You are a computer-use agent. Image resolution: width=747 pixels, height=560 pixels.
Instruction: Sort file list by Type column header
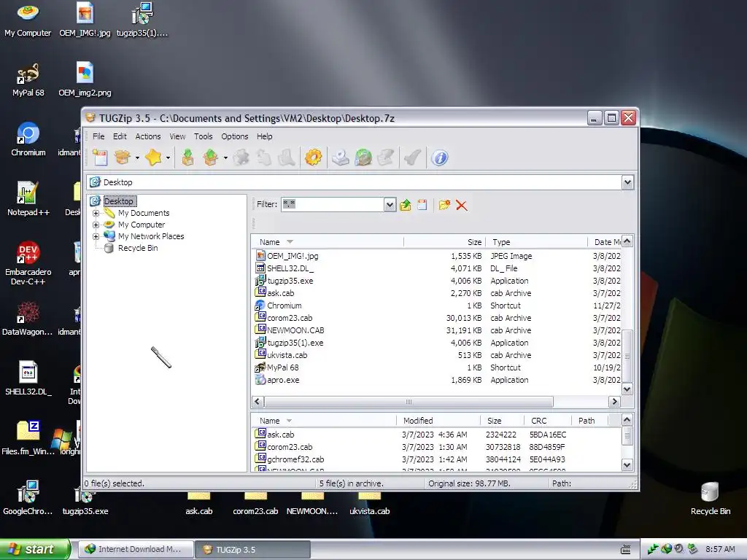(536, 242)
